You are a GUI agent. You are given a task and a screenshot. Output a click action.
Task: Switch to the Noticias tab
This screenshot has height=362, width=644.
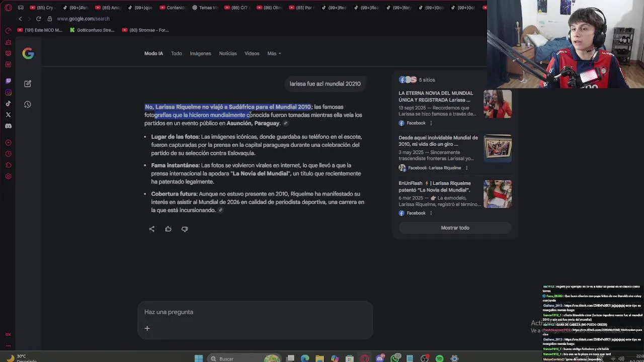click(x=227, y=53)
